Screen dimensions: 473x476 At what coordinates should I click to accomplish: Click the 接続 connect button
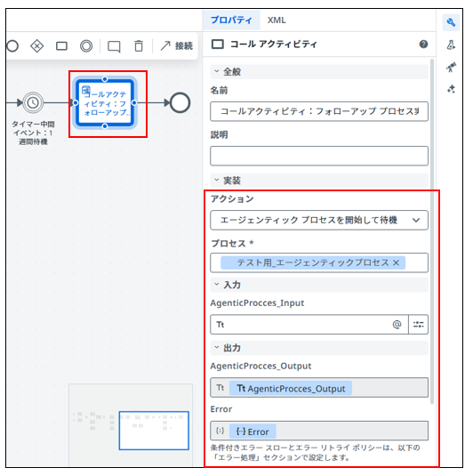[x=177, y=46]
